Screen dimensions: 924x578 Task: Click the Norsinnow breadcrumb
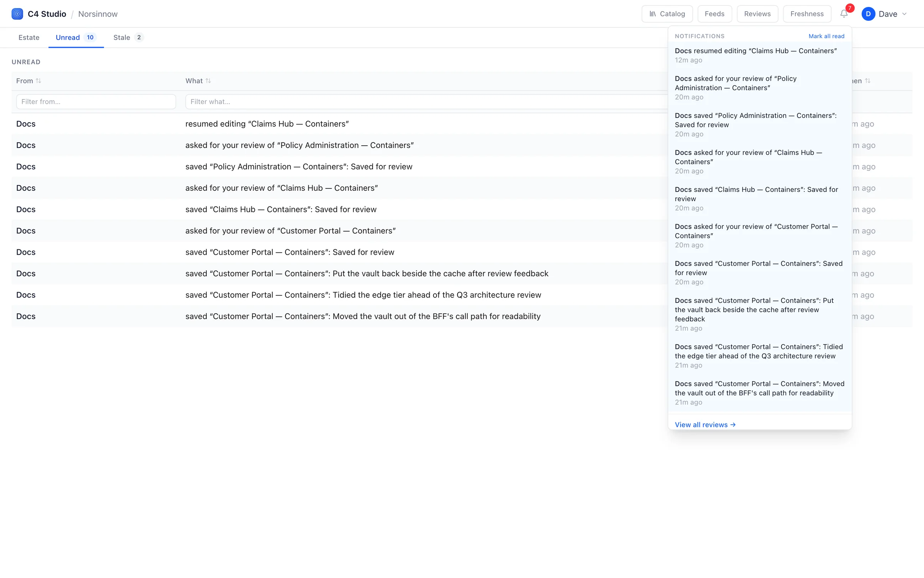[x=98, y=14]
